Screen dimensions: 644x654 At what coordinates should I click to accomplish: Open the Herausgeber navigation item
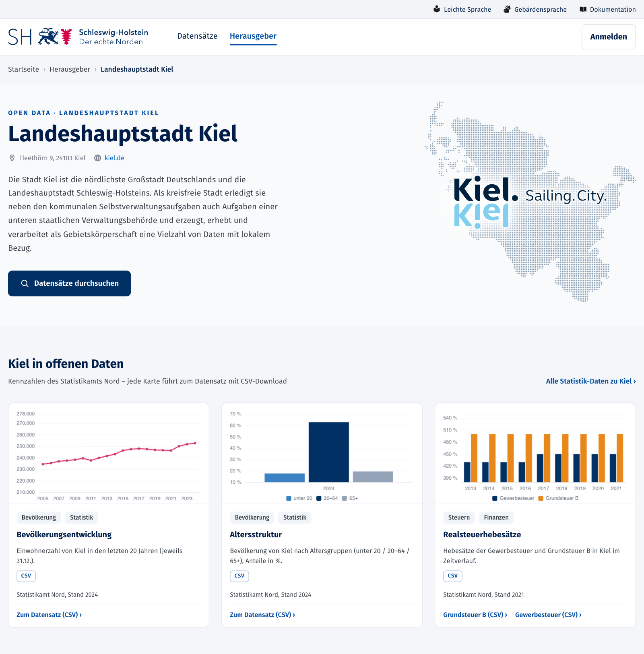point(253,36)
